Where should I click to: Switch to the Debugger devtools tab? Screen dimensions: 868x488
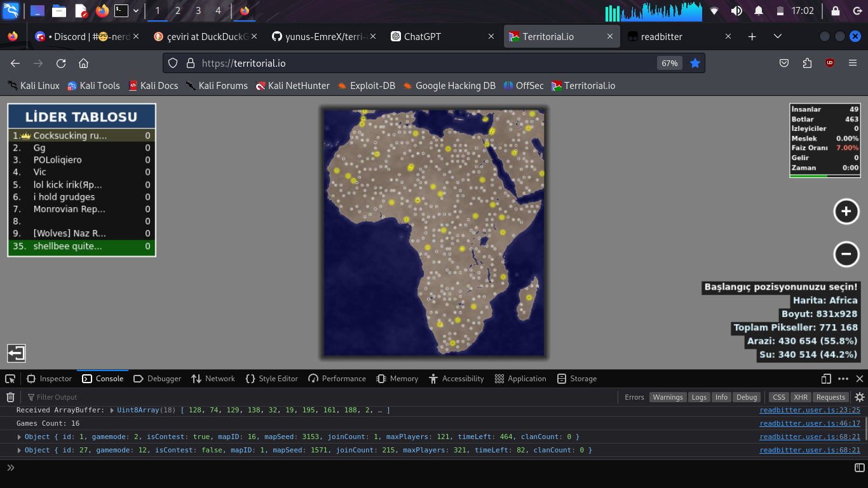[158, 379]
